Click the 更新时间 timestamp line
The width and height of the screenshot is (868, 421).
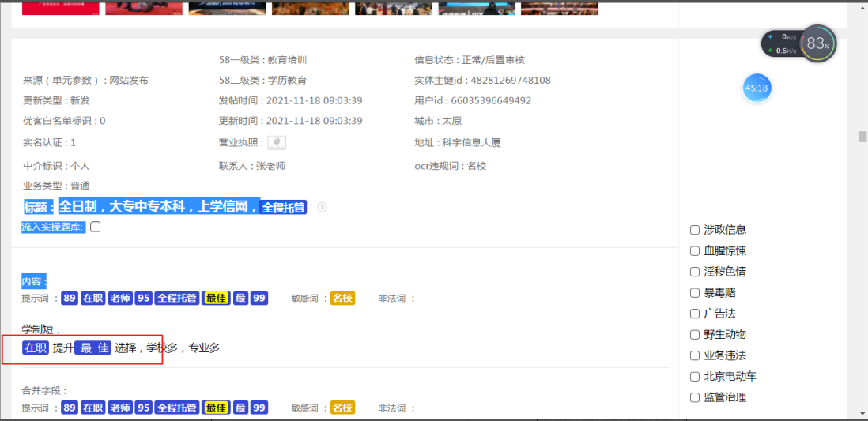click(291, 121)
